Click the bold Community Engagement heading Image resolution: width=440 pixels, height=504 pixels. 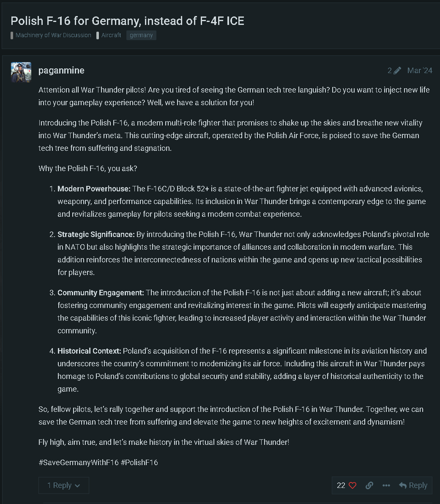point(101,293)
